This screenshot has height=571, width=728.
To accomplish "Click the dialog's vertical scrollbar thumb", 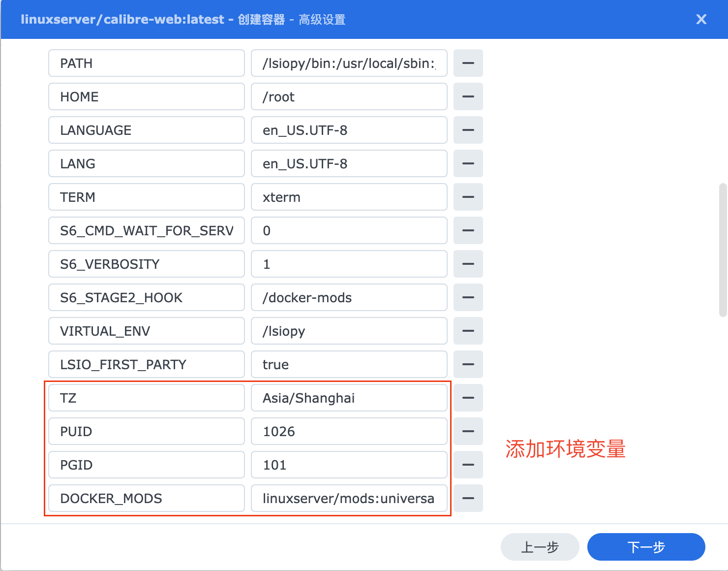I will [x=723, y=250].
